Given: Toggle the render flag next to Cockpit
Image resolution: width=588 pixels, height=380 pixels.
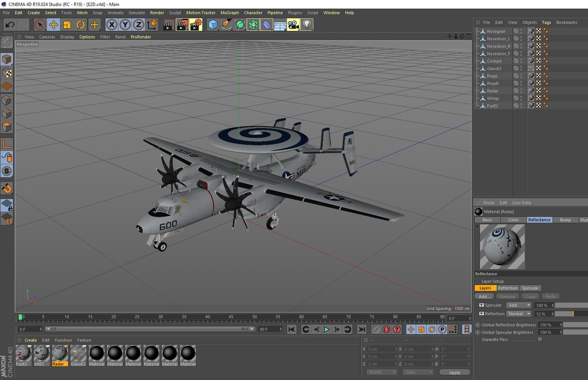Looking at the screenshot, I should pyautogui.click(x=538, y=61).
